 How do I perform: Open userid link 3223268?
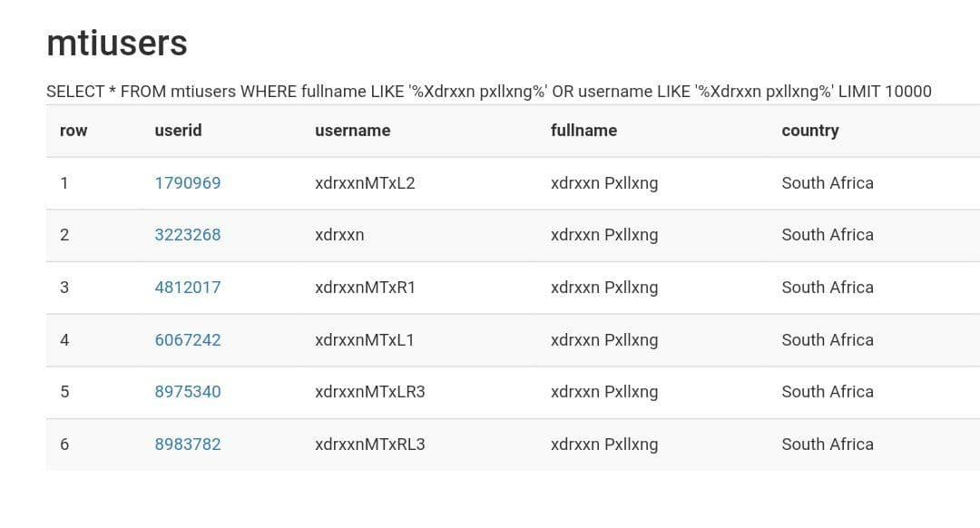[188, 235]
